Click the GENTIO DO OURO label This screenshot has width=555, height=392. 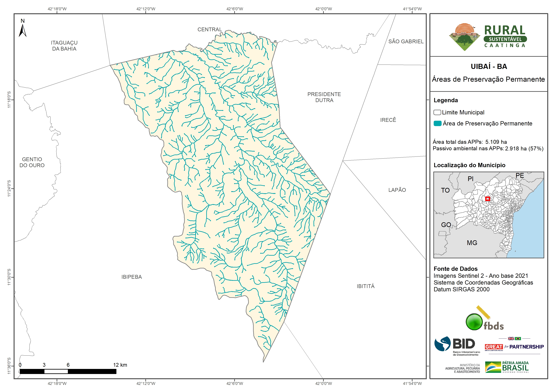click(32, 162)
